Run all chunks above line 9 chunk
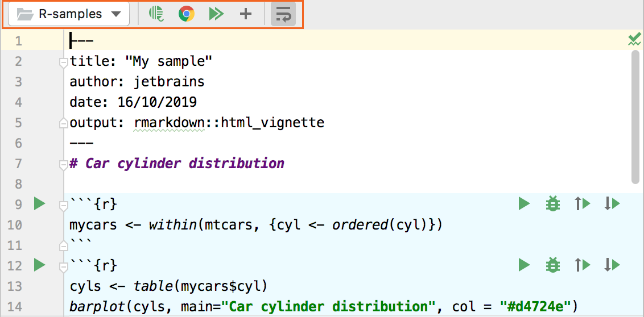644x317 pixels. pyautogui.click(x=583, y=203)
